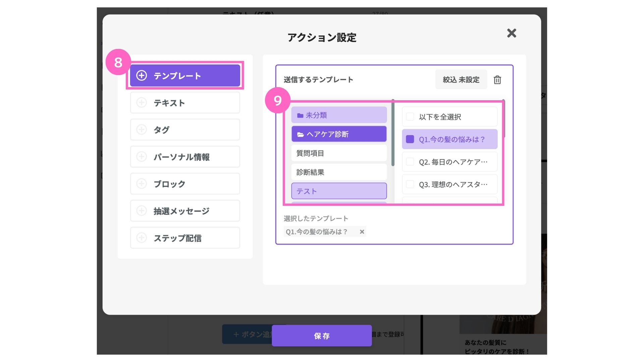Select the 質問項目 subfolder
The height and width of the screenshot is (362, 644).
339,153
